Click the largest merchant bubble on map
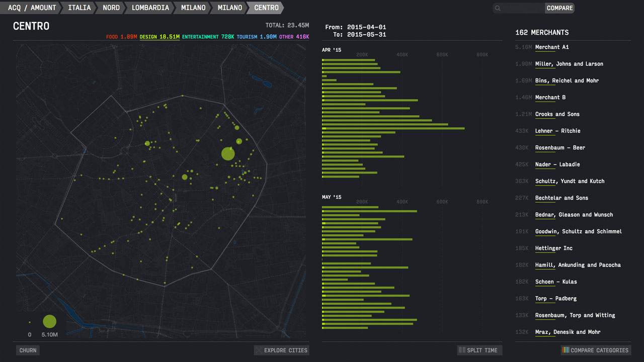Image resolution: width=644 pixels, height=362 pixels. point(228,154)
